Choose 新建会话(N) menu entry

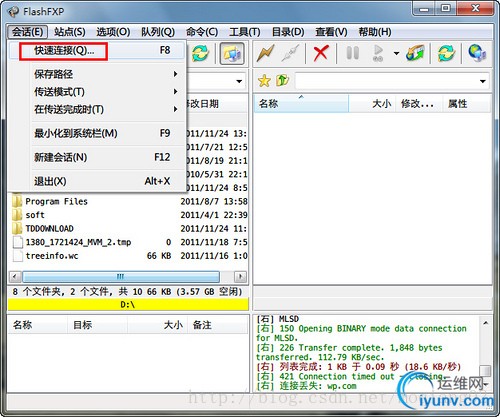pyautogui.click(x=97, y=157)
